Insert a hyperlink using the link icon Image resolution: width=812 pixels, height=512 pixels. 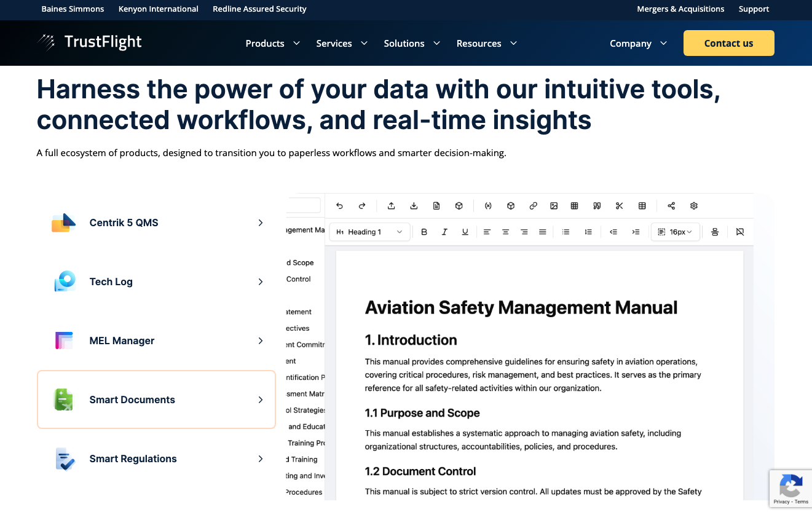coord(532,206)
